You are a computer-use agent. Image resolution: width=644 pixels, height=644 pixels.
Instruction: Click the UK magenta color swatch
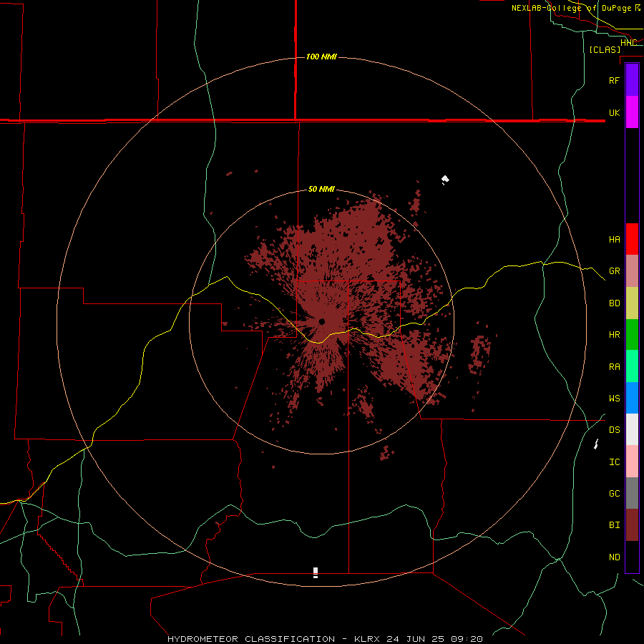point(632,112)
